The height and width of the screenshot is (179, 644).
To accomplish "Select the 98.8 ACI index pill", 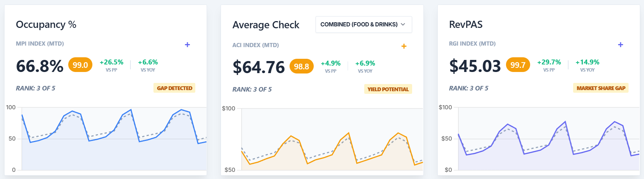I will click(301, 66).
